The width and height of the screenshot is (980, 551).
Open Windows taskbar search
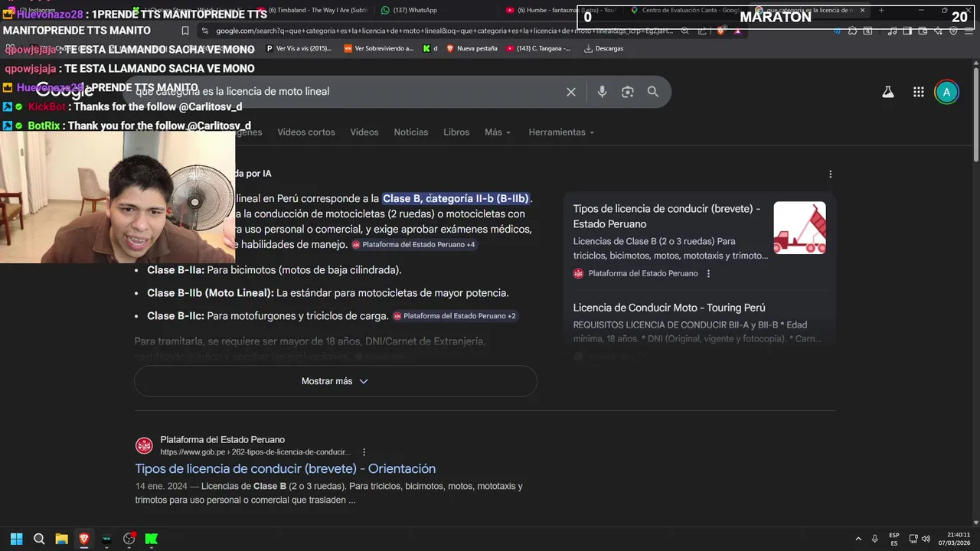39,539
